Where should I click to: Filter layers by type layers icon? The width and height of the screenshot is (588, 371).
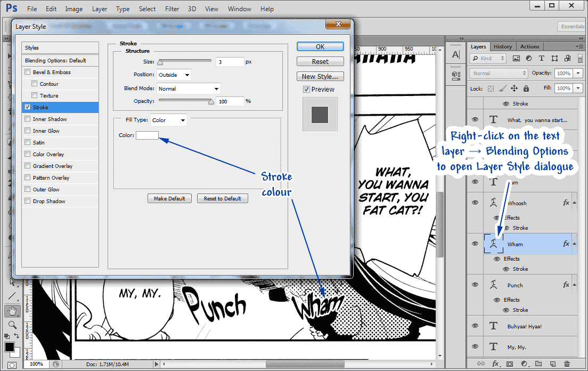click(542, 58)
